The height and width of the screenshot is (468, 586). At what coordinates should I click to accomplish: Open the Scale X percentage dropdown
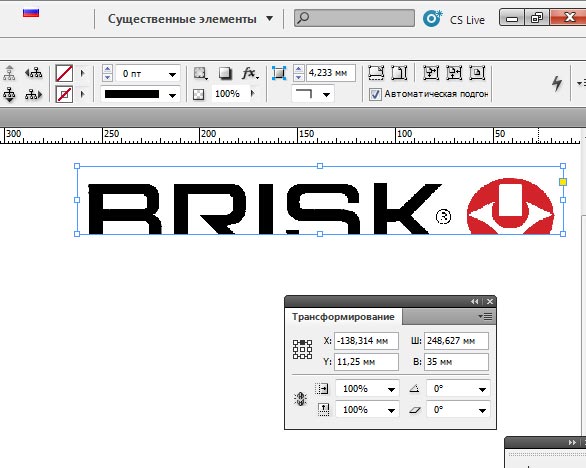tap(391, 390)
